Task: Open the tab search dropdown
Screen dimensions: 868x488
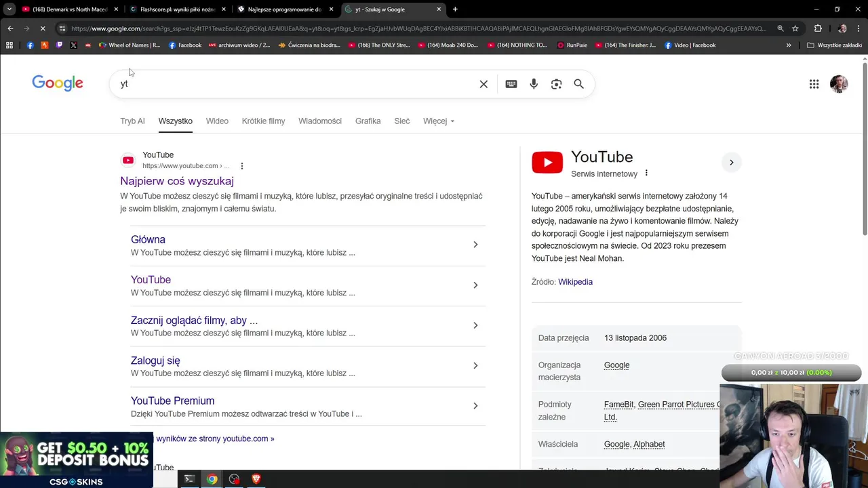Action: click(x=9, y=9)
